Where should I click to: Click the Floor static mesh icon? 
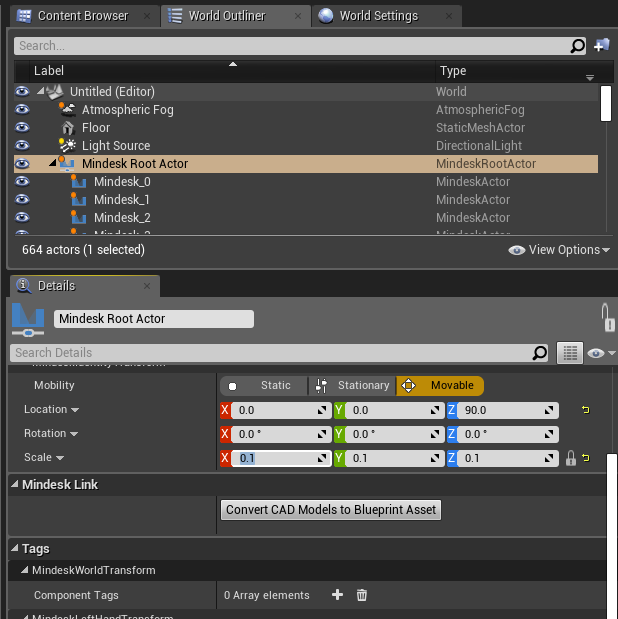(x=68, y=128)
